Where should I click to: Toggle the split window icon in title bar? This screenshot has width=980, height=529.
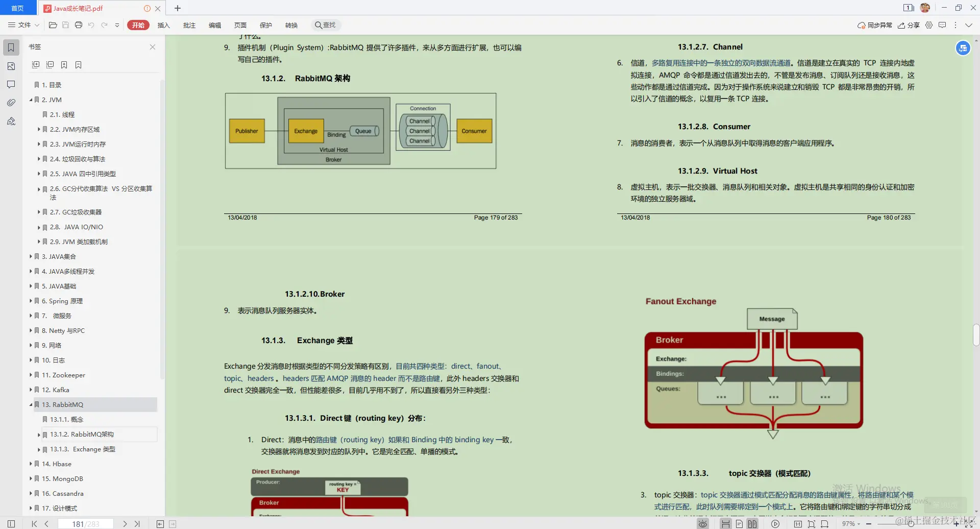point(909,8)
